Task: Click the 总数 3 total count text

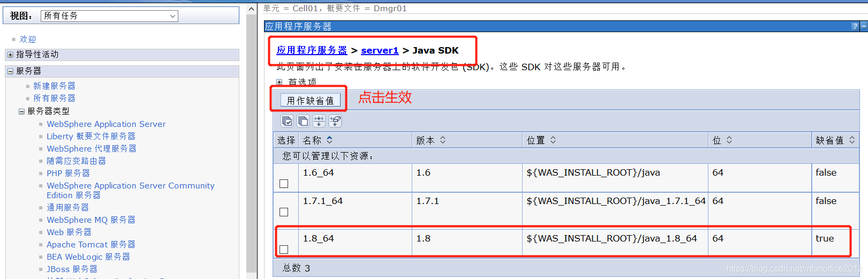Action: (296, 268)
